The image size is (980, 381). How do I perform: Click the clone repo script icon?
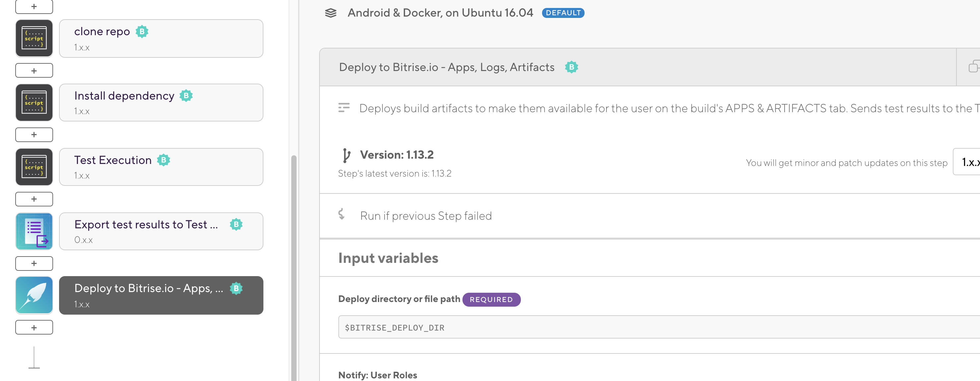(x=34, y=38)
